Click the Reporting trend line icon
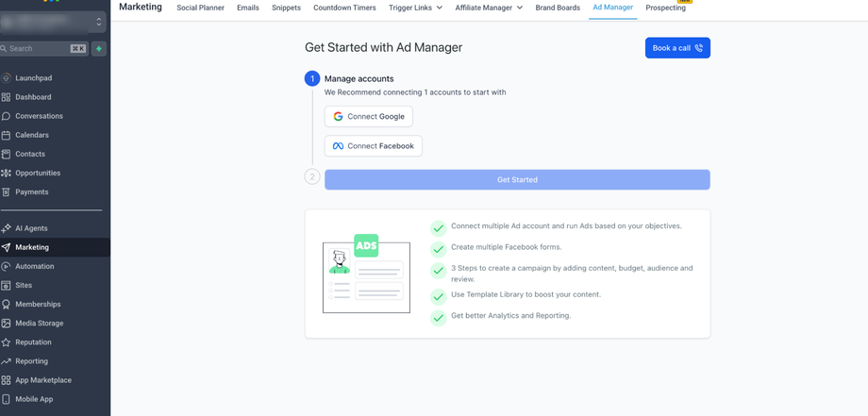The height and width of the screenshot is (416, 868). [6, 361]
